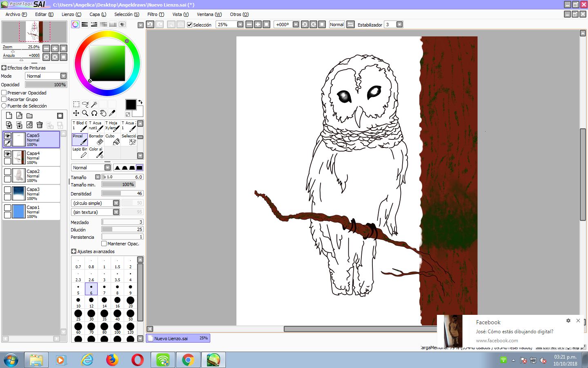This screenshot has height=368, width=588.
Task: Click the undo arrow in the toolbar
Action: pyautogui.click(x=150, y=25)
